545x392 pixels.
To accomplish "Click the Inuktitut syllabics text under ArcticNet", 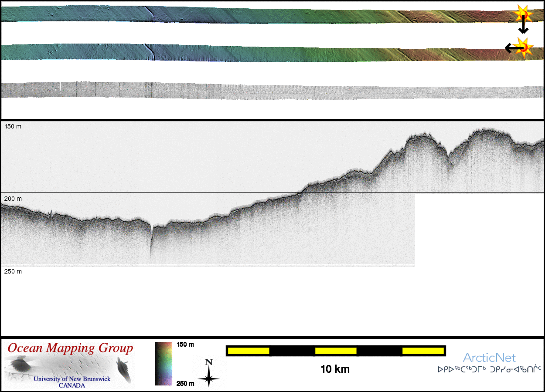I will point(489,370).
